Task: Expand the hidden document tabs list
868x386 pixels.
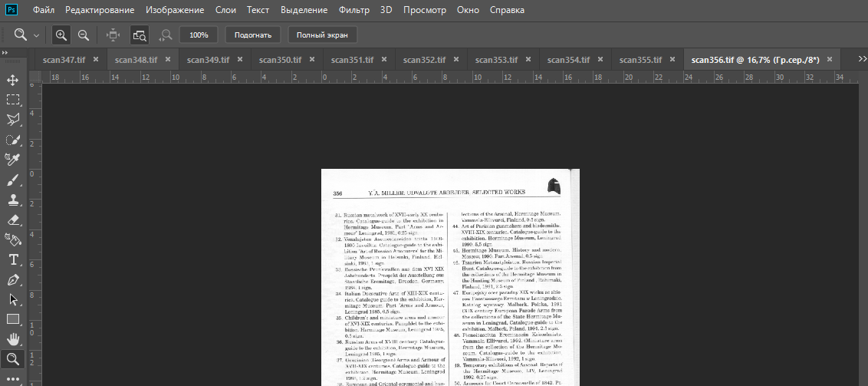Action: pos(857,59)
